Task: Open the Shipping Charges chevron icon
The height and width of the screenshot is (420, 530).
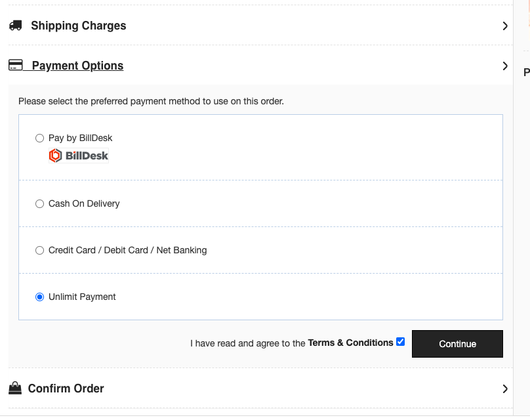Action: [505, 26]
